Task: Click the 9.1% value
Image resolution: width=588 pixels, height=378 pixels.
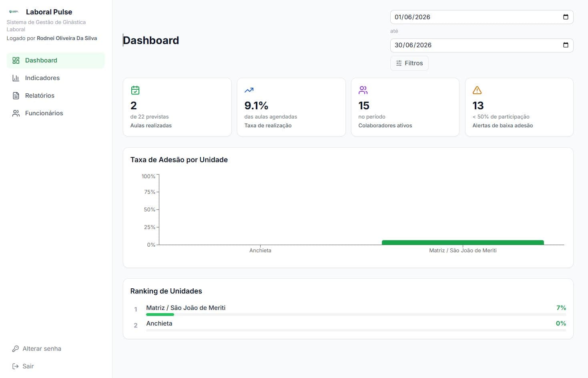Action: (256, 106)
